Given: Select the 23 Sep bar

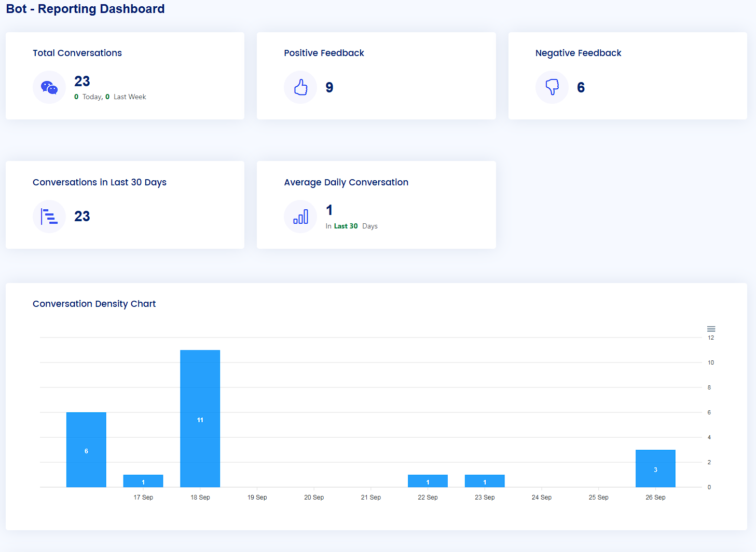Looking at the screenshot, I should pyautogui.click(x=485, y=481).
